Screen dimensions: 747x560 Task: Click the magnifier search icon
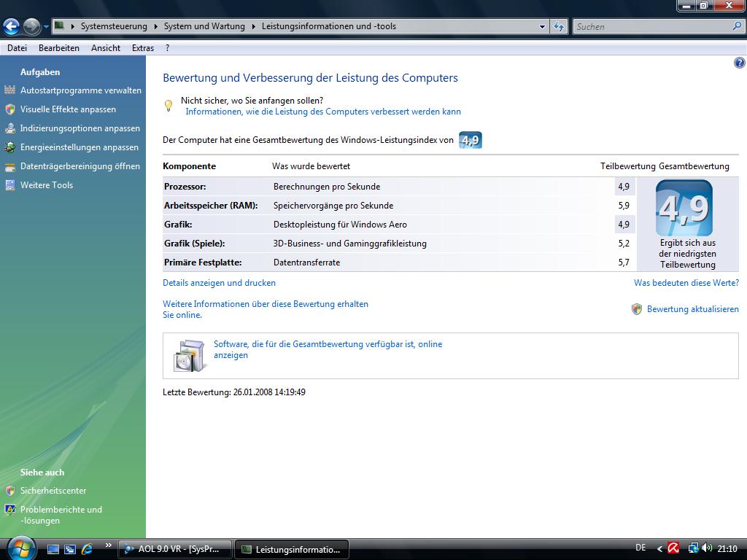737,26
